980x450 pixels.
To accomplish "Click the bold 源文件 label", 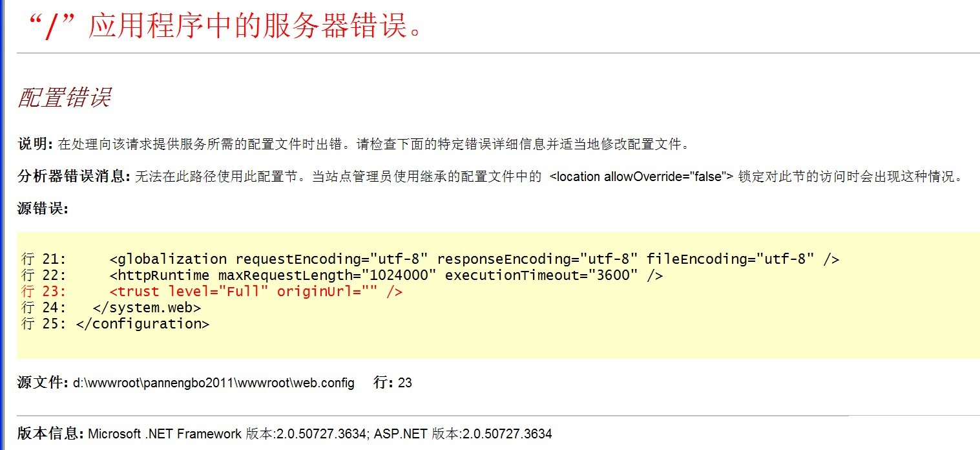I will pos(43,383).
